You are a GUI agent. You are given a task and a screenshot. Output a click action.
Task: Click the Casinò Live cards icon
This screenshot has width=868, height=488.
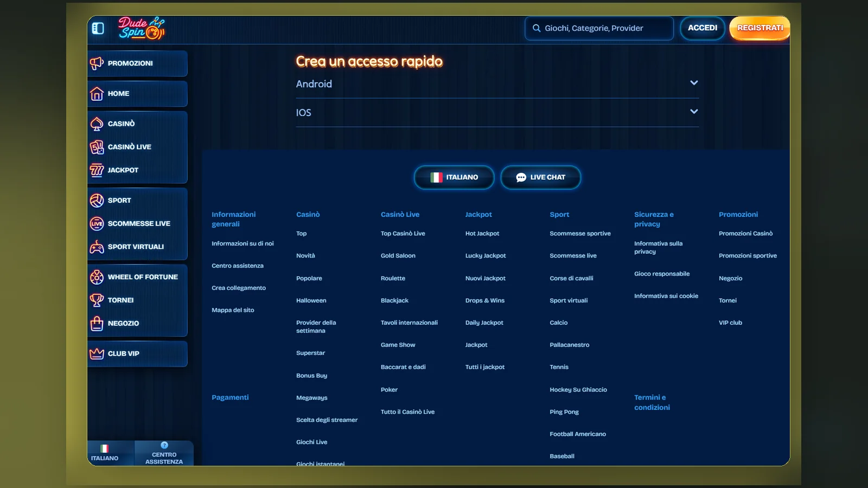(x=97, y=147)
